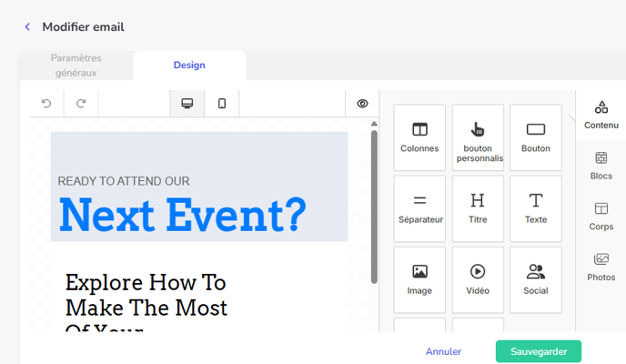
Task: Select the Colonnes content block
Action: click(x=419, y=137)
